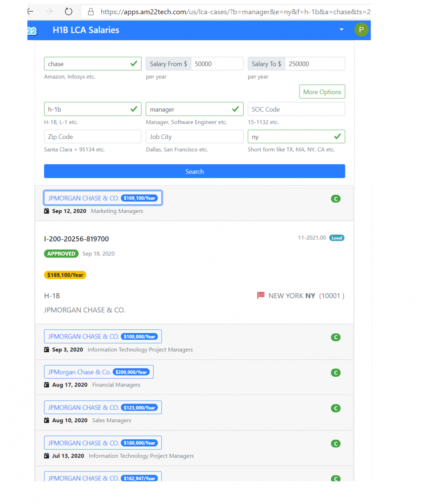Click the red flag icon near NEW YORK
The image size is (433, 504).
(261, 295)
